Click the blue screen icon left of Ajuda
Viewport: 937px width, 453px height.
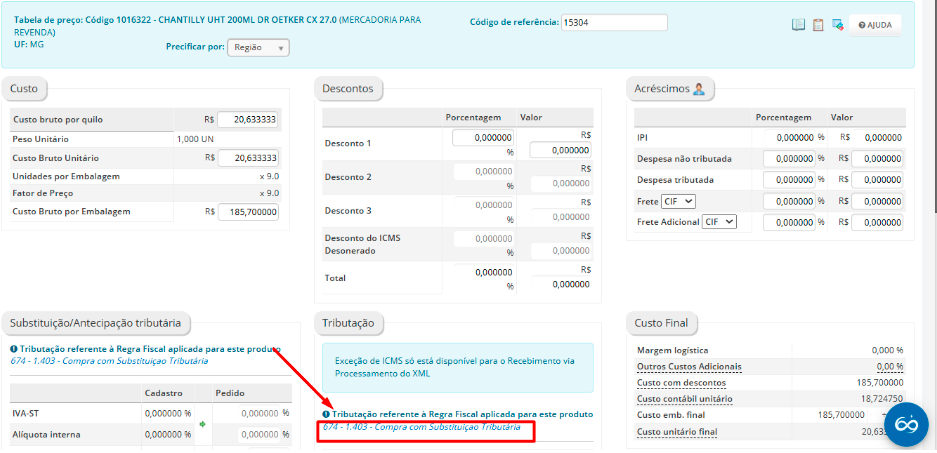[837, 25]
